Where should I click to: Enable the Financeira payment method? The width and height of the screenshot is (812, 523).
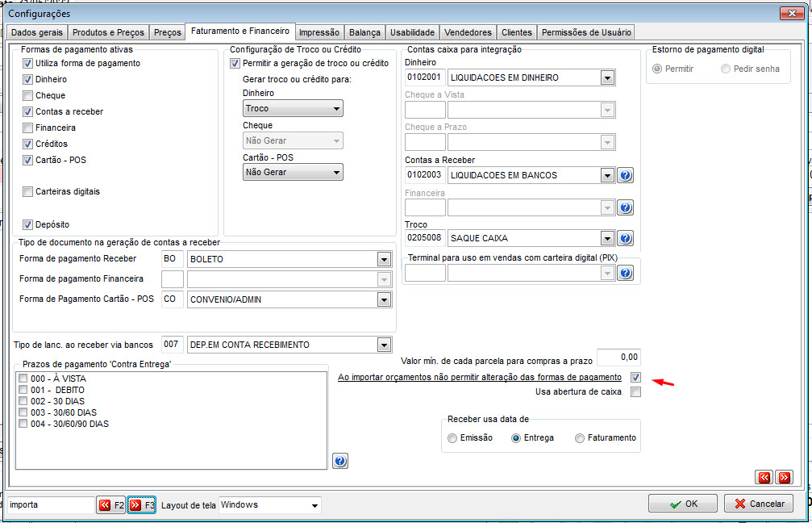click(x=28, y=128)
